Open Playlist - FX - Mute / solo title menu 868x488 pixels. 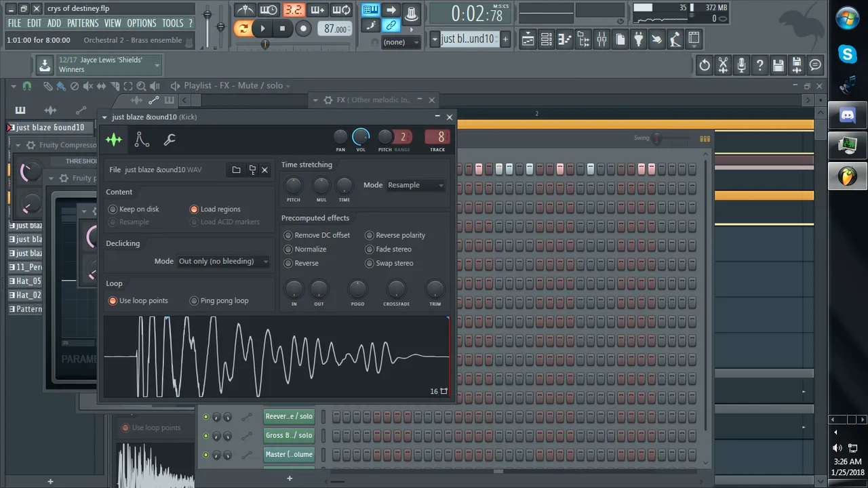(x=233, y=86)
